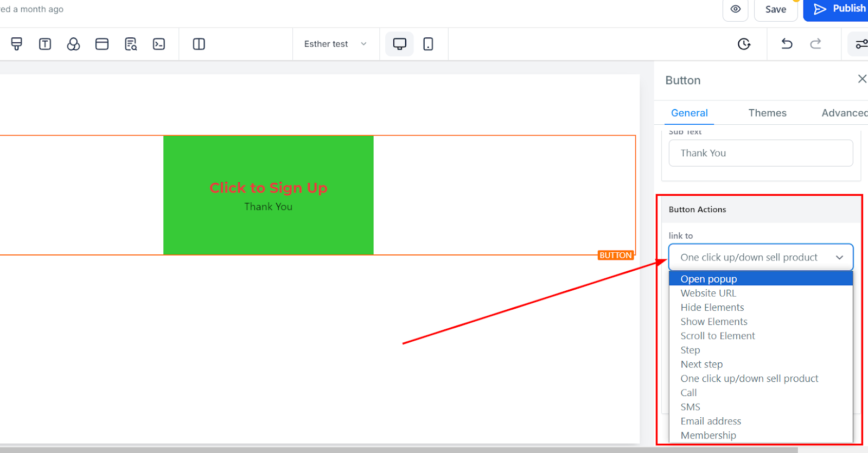The width and height of the screenshot is (868, 453).
Task: Open the shapes elements icon
Action: [73, 44]
